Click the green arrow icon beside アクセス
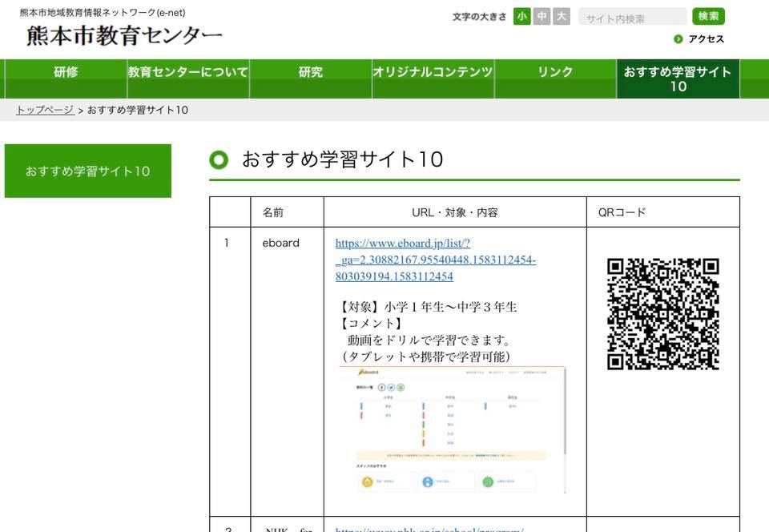Viewport: 769px width, 532px height. point(678,39)
